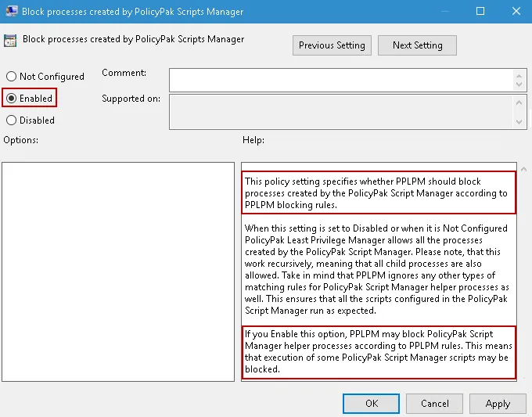
Task: Apply the policy setting changes
Action: [x=498, y=404]
